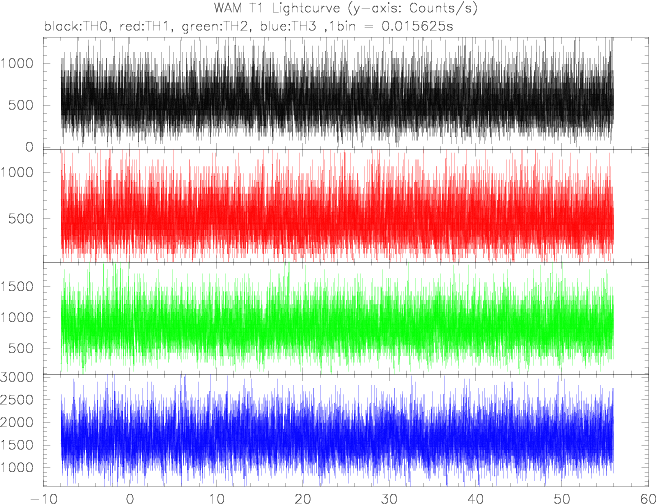Click the 40 x-axis tick label

pos(476,499)
